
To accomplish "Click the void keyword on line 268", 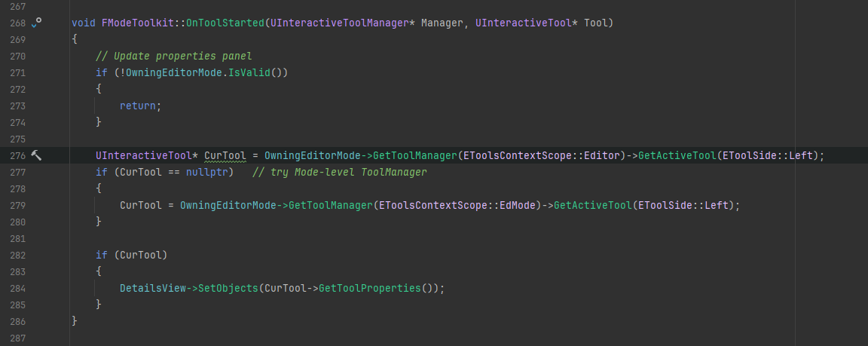I will tap(83, 23).
